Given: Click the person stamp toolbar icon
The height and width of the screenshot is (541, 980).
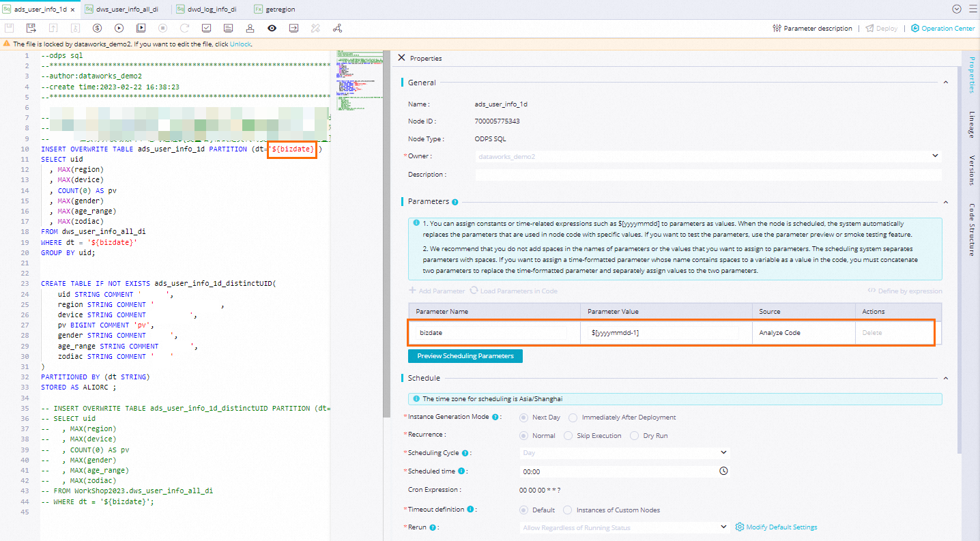Looking at the screenshot, I should point(250,28).
